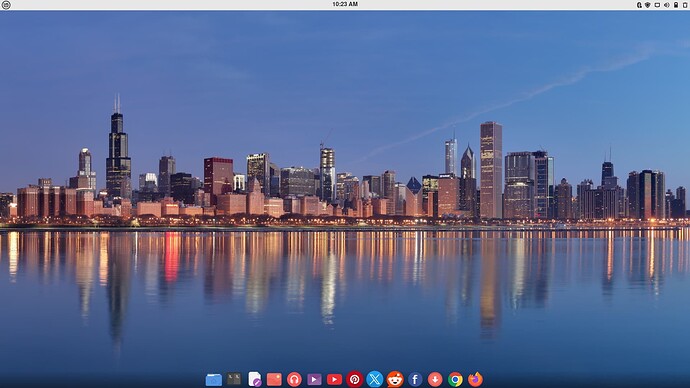Image resolution: width=690 pixels, height=388 pixels.
Task: Launch the X (Twitter) app
Action: (x=374, y=379)
